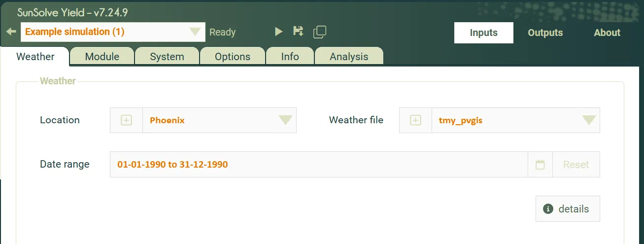
Task: Show weather details via the info button
Action: [x=568, y=209]
